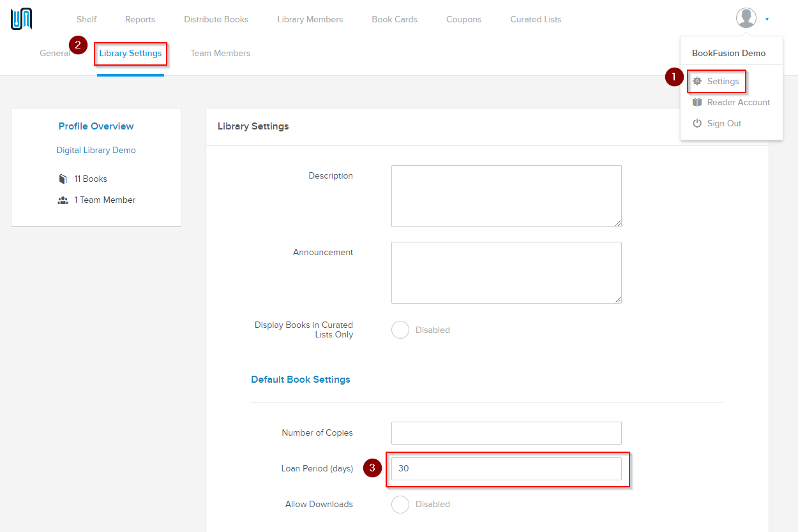Go to the Coupons page
The width and height of the screenshot is (798, 532).
(x=464, y=19)
